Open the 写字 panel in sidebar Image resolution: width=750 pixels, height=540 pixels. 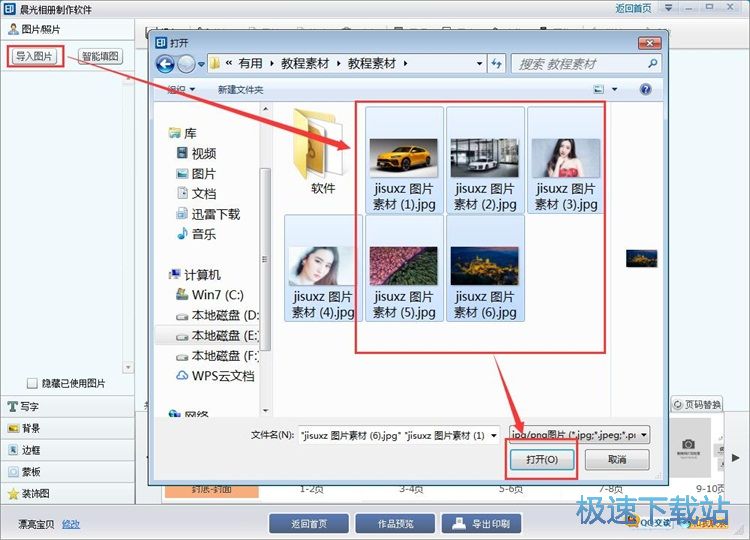pos(67,407)
